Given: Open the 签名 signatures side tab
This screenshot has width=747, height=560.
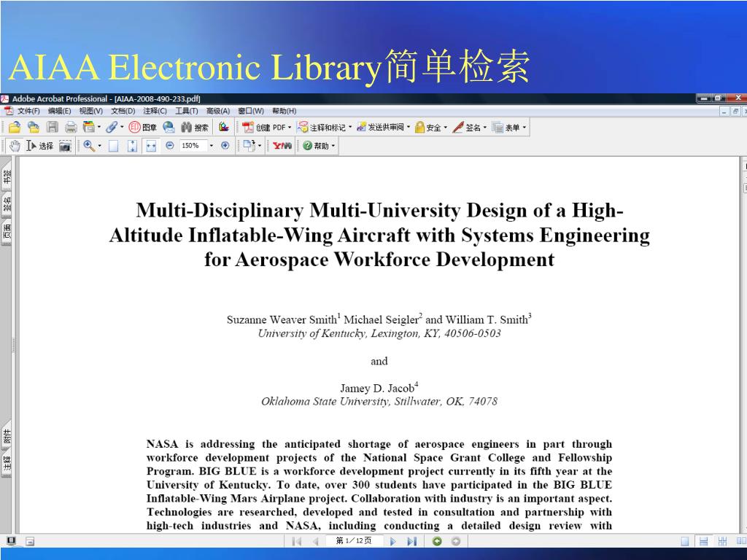Looking at the screenshot, I should [6, 204].
